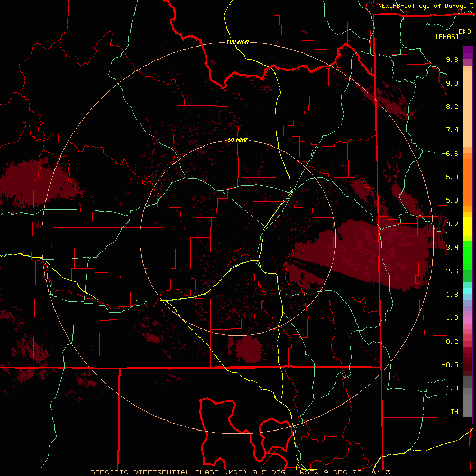Click the 0.2 value on color scale
The height and width of the screenshot is (476, 476).
(x=452, y=342)
